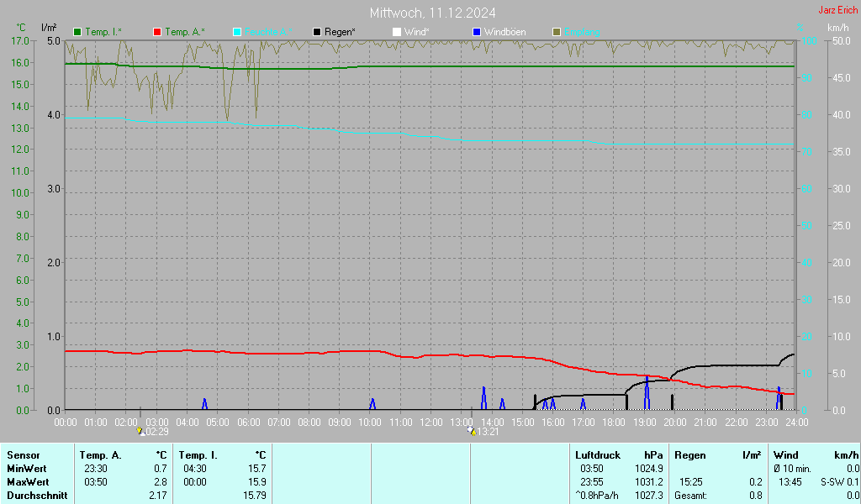Select the Regen column header in table
Screen dimensions: 861x504
[x=690, y=455]
